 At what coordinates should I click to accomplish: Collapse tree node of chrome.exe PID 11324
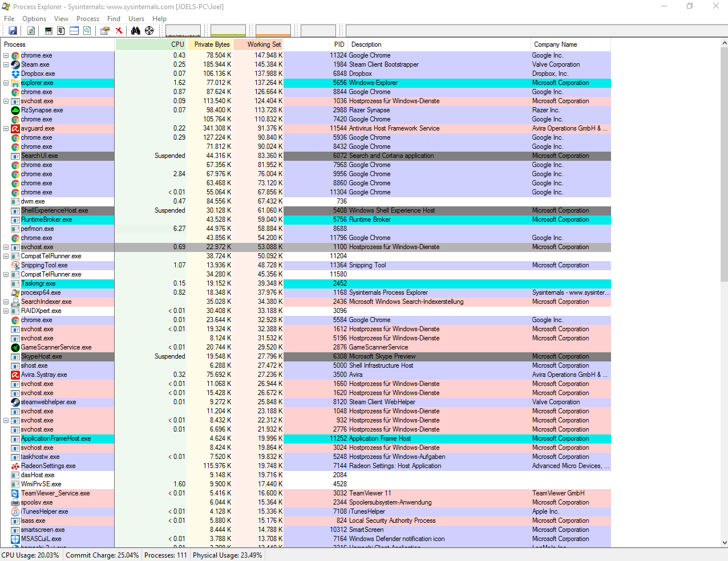point(6,55)
